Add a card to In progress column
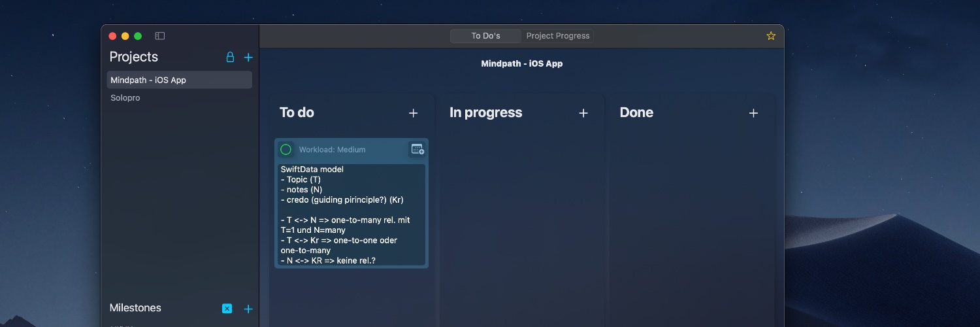Image resolution: width=980 pixels, height=327 pixels. 583,113
